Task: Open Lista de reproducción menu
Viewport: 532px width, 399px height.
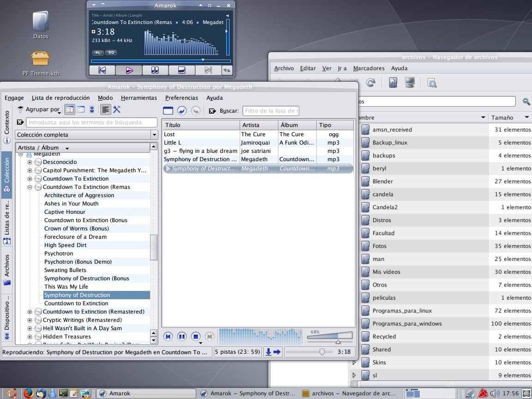Action: coord(61,98)
